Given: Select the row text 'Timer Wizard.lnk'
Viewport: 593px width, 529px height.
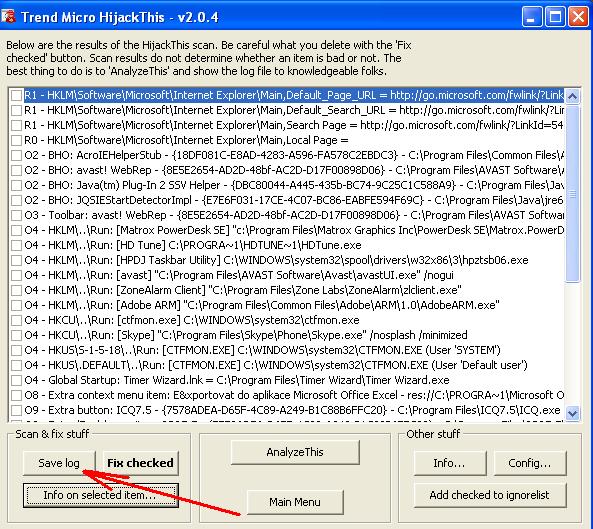Looking at the screenshot, I should (x=163, y=380).
